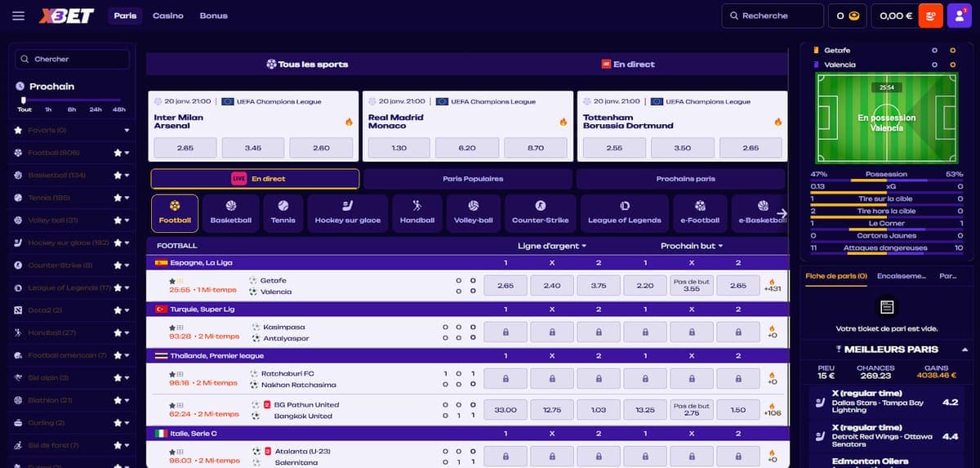The width and height of the screenshot is (980, 468).
Task: Click the orange deposit wallet icon
Action: coord(930,16)
